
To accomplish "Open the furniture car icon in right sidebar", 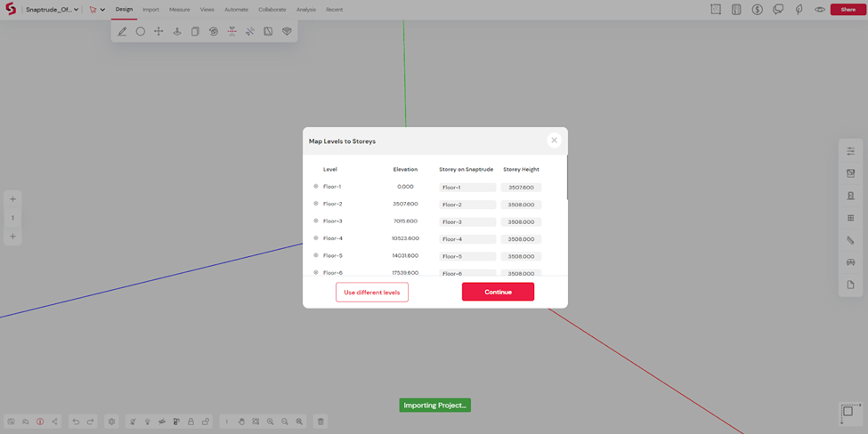I will (851, 262).
